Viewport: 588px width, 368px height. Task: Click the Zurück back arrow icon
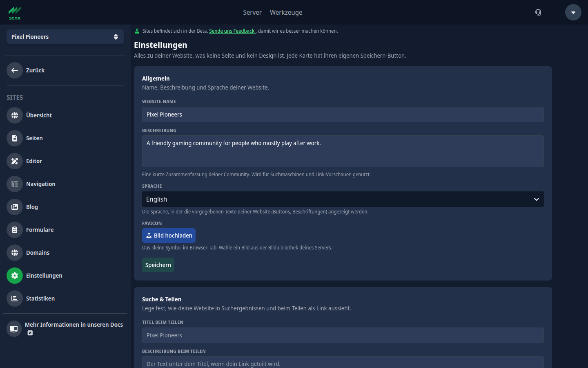pyautogui.click(x=15, y=70)
